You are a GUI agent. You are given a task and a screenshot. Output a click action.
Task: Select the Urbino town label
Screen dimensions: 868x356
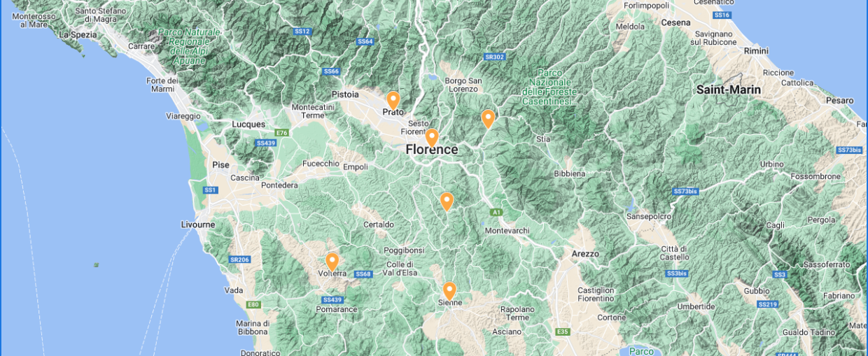[772, 164]
